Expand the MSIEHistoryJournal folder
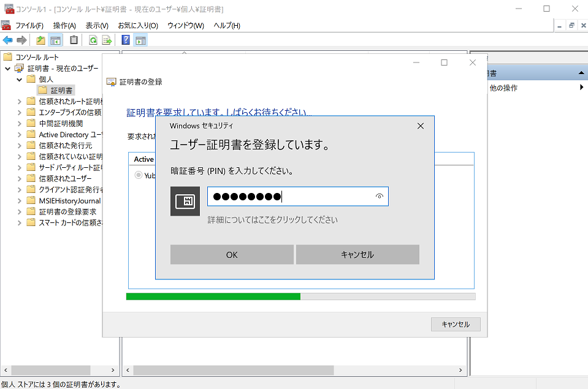The image size is (588, 389). [x=19, y=201]
